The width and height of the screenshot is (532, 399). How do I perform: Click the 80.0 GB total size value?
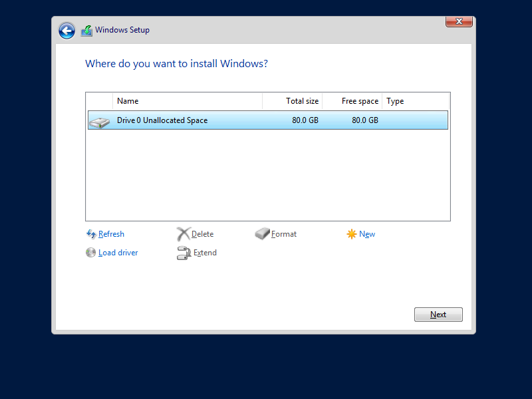click(x=305, y=120)
